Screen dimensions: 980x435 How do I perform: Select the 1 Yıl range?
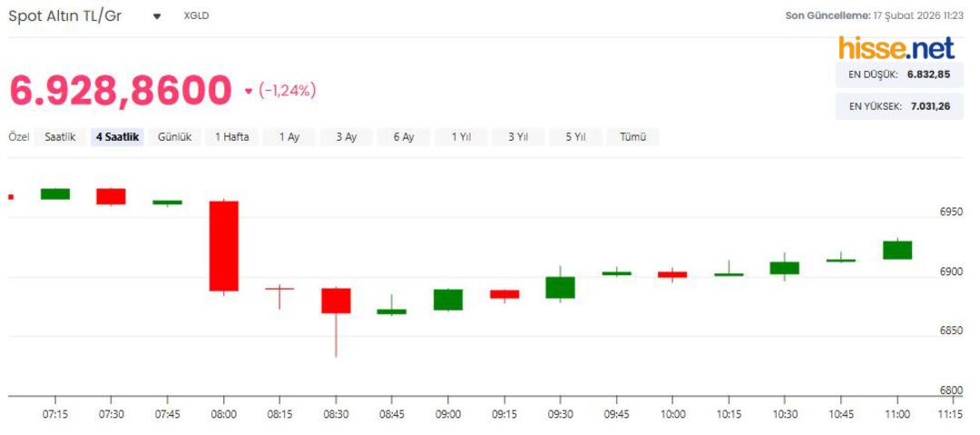[461, 137]
